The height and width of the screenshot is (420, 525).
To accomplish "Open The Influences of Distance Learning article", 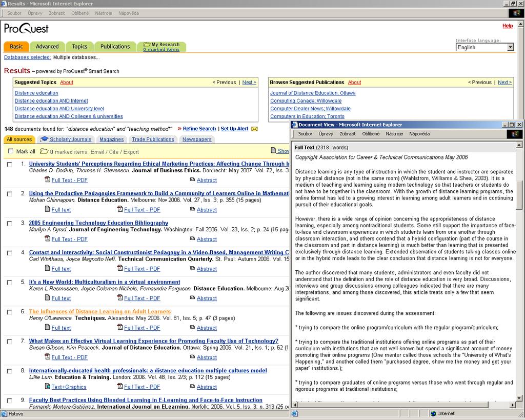I will pos(100,311).
